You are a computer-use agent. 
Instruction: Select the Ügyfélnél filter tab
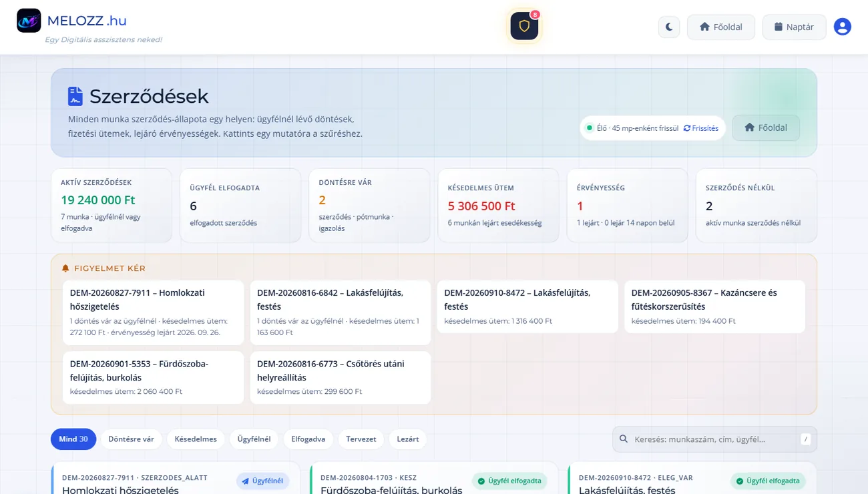pyautogui.click(x=254, y=439)
